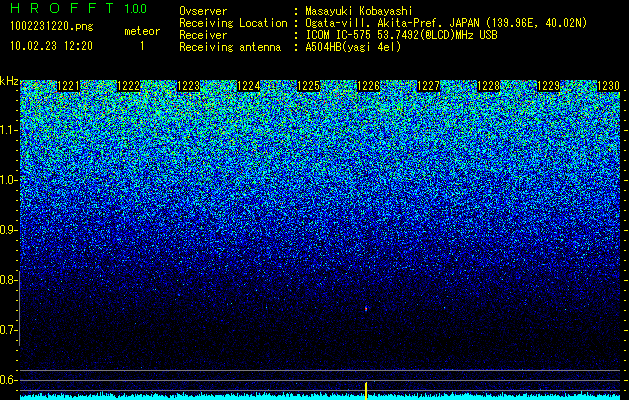629x400 pixels.
Task: Click the 0.8 frequency axis label
Action: [x=8, y=280]
